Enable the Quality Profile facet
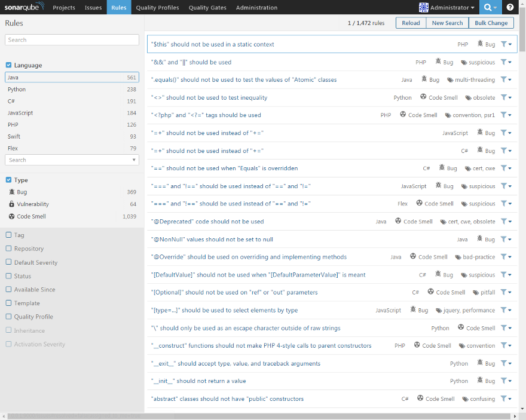The height and width of the screenshot is (420, 526). coord(9,317)
